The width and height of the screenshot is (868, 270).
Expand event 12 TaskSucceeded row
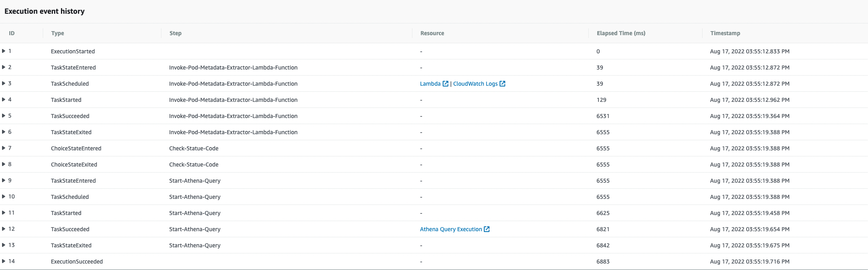tap(4, 229)
